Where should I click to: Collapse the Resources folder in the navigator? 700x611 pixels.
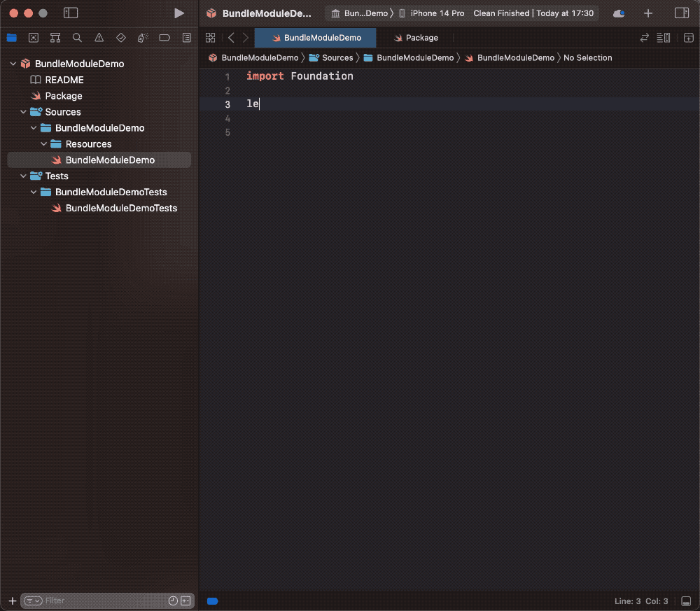click(x=43, y=143)
